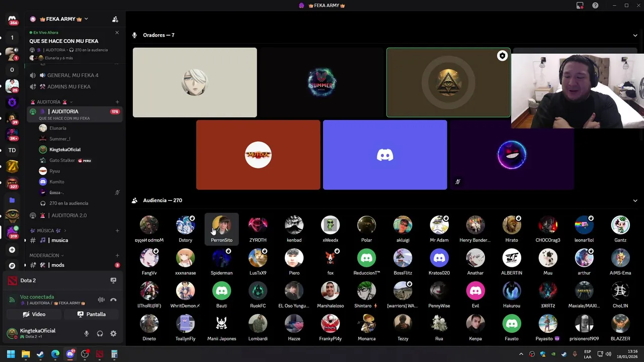Disconnect from voice with hang-up icon

tap(113, 300)
